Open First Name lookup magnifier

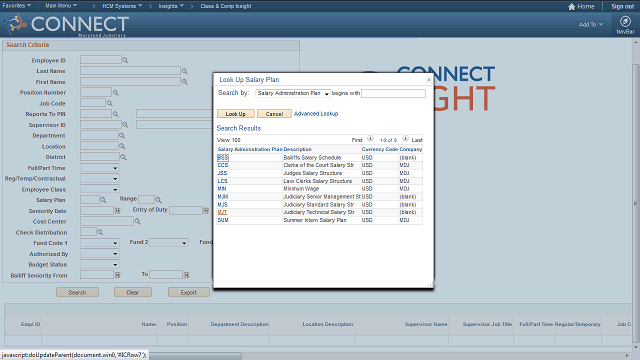pyautogui.click(x=184, y=82)
